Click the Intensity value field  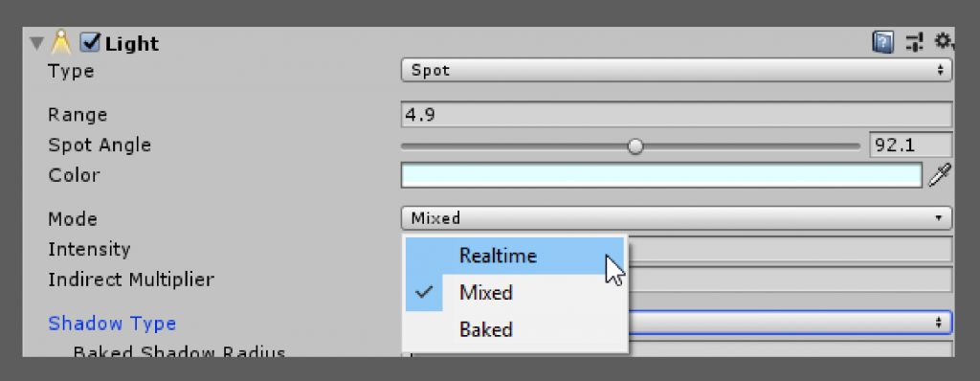pos(790,249)
